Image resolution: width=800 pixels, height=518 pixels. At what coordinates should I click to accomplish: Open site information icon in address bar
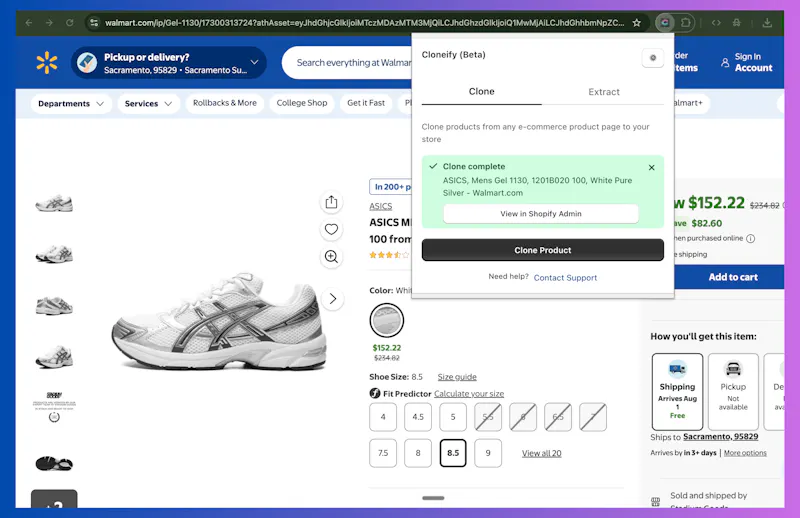[x=94, y=22]
